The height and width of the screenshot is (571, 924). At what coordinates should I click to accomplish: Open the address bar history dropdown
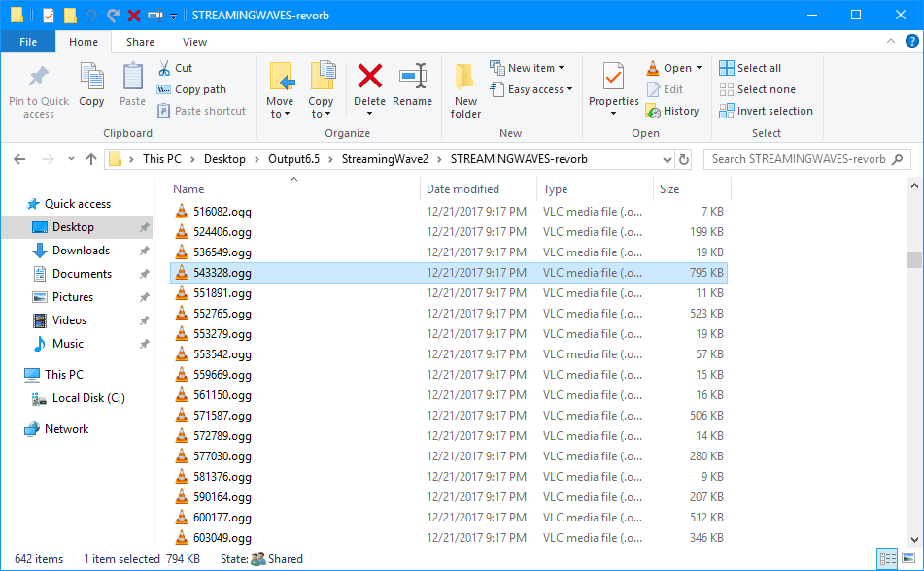click(666, 159)
